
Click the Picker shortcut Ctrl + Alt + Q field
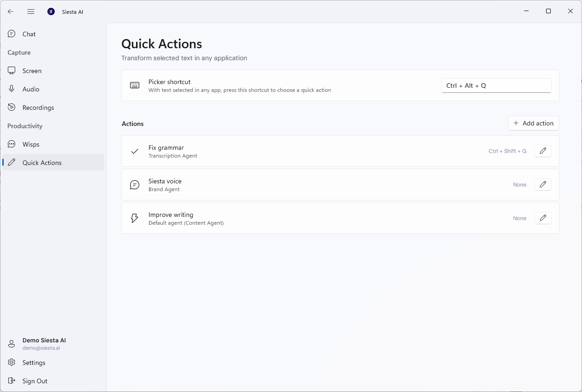[496, 85]
